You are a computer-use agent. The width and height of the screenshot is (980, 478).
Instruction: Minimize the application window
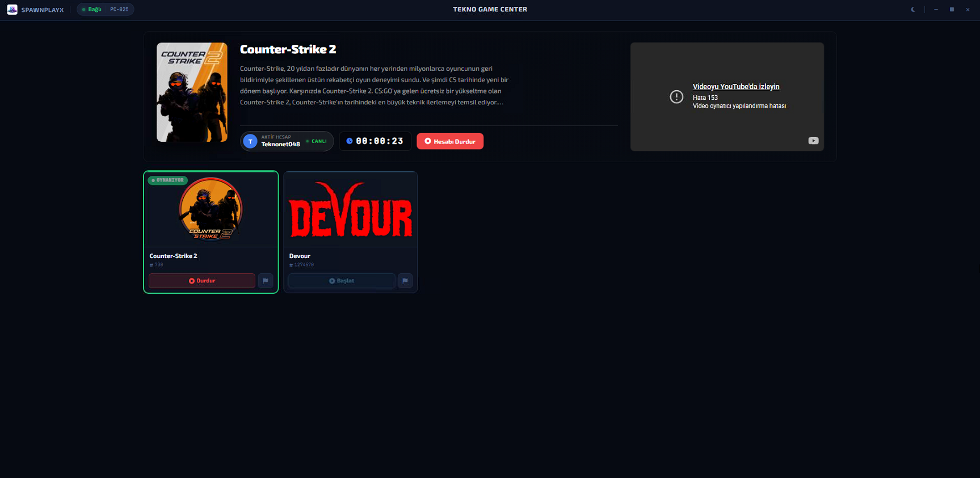coord(936,9)
